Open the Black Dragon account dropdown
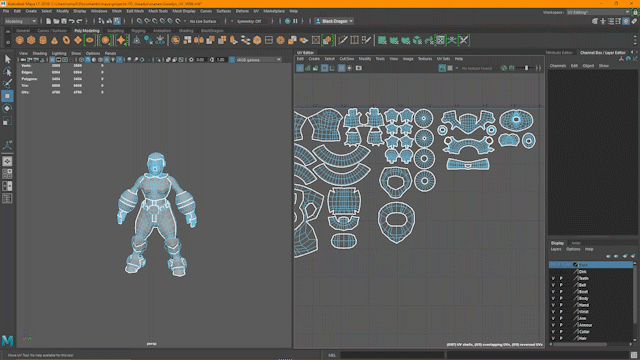 (x=335, y=21)
